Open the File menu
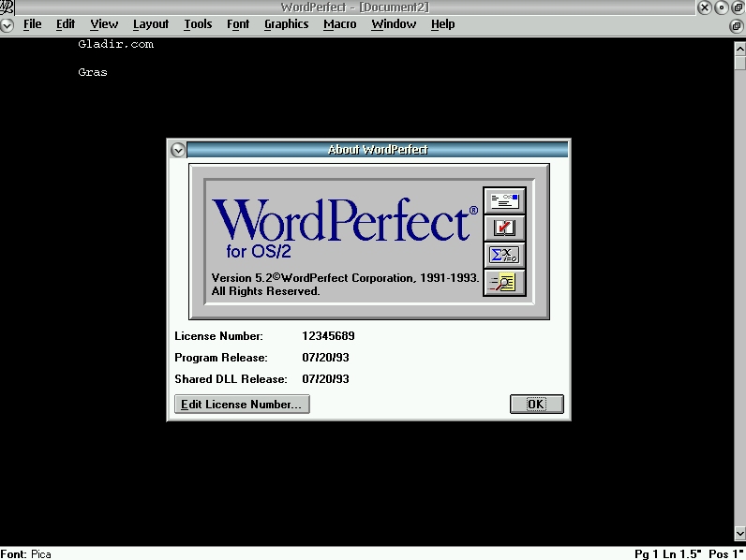Viewport: 746px width, 560px height. [33, 24]
